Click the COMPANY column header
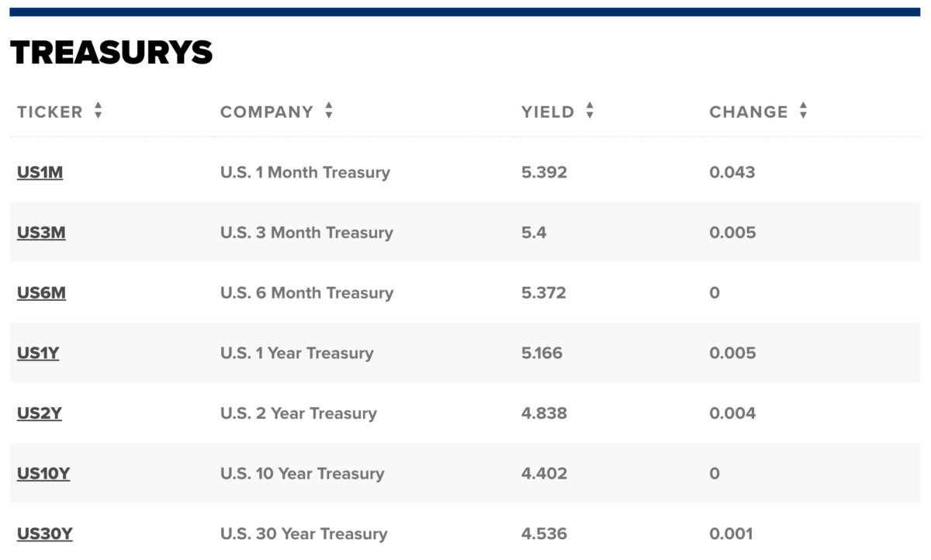This screenshot has width=931, height=560. (267, 112)
